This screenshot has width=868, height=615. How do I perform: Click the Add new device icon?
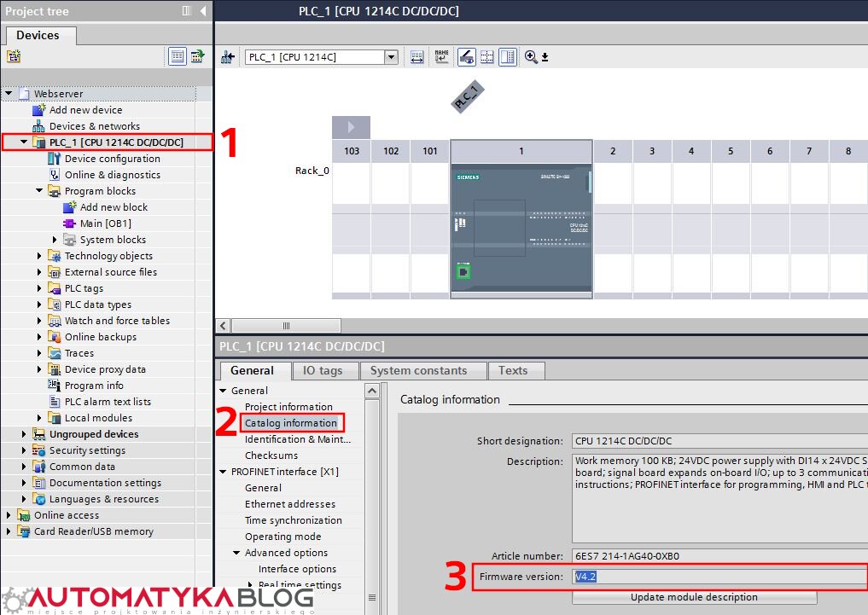[x=38, y=109]
